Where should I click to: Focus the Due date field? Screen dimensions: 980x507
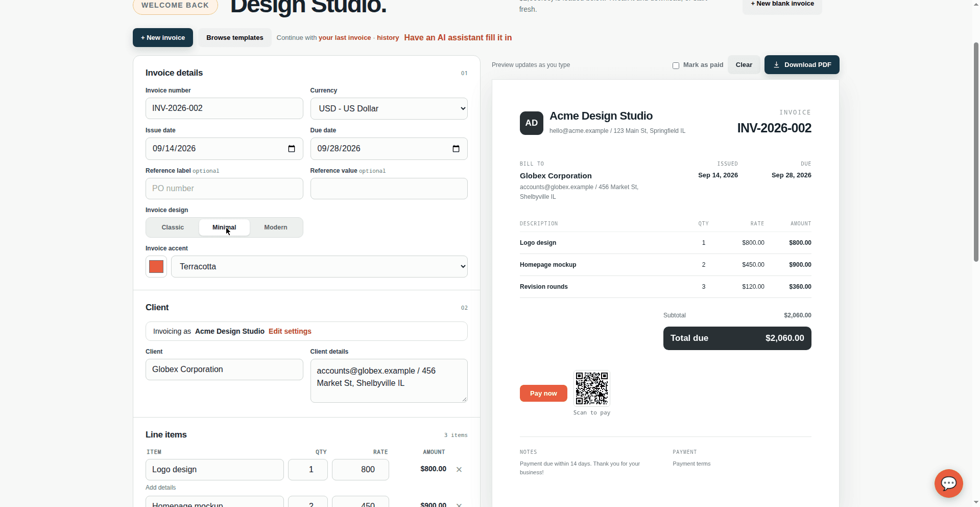(x=389, y=149)
